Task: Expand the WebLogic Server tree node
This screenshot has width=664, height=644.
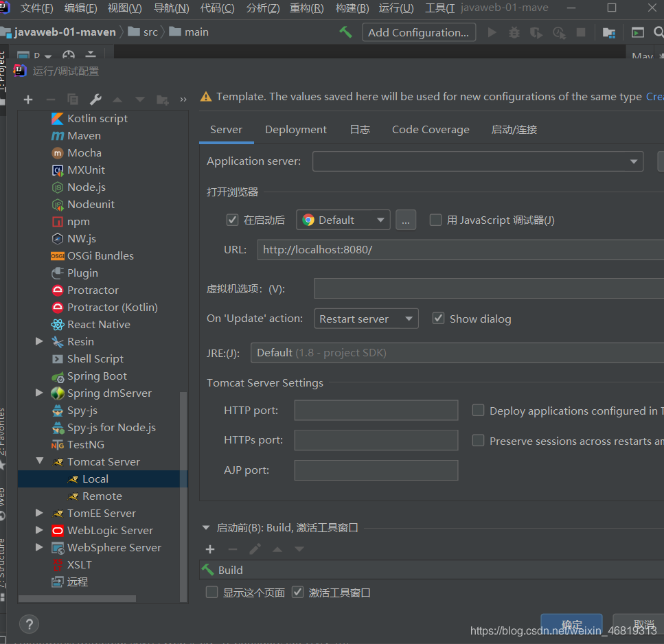Action: click(x=39, y=529)
